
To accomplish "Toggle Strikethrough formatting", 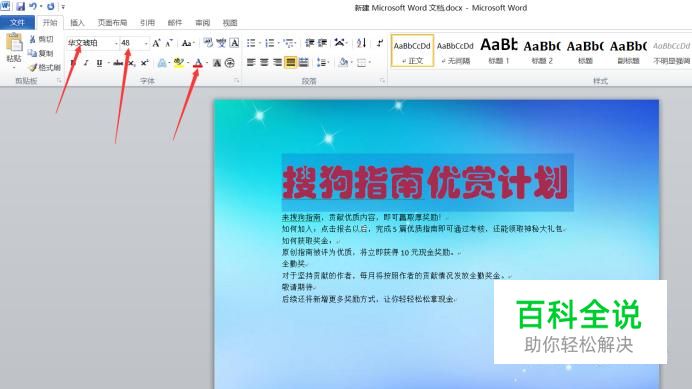I will coord(117,63).
